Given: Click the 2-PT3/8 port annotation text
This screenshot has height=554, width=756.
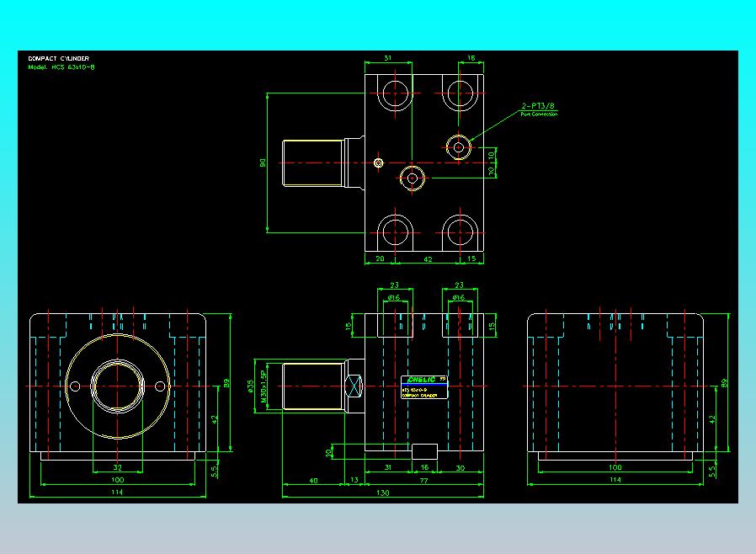Looking at the screenshot, I should (x=538, y=105).
